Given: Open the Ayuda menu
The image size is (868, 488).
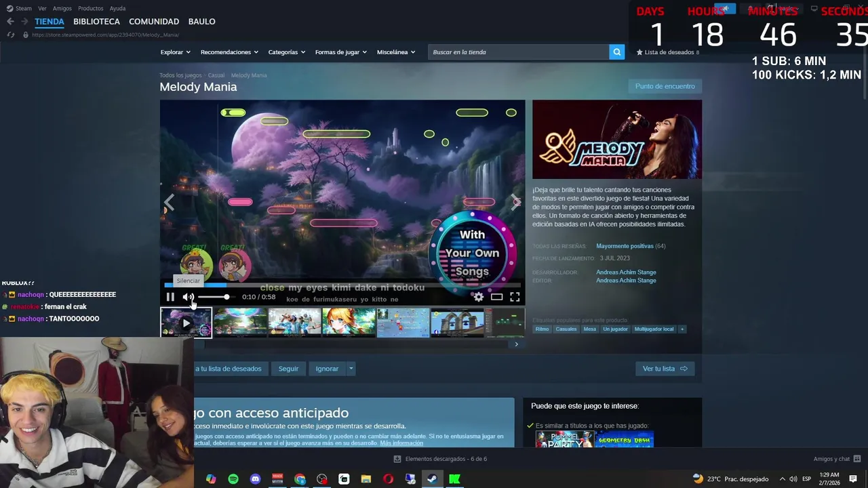Looking at the screenshot, I should pos(117,8).
